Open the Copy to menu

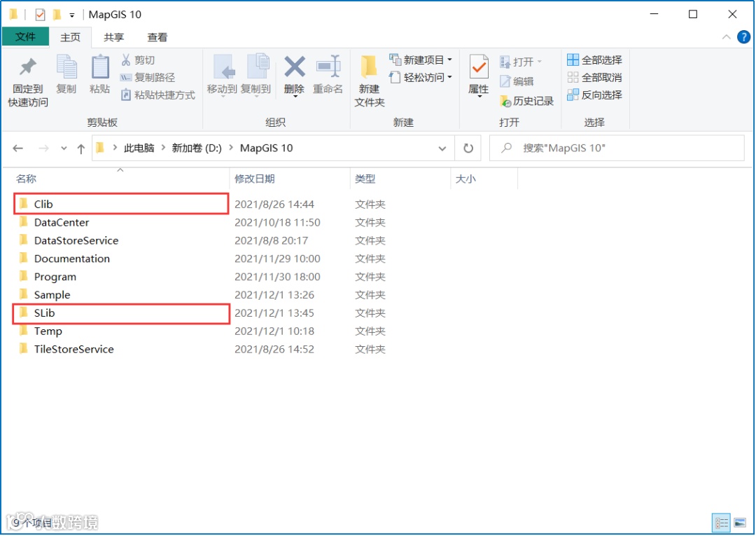pyautogui.click(x=255, y=76)
